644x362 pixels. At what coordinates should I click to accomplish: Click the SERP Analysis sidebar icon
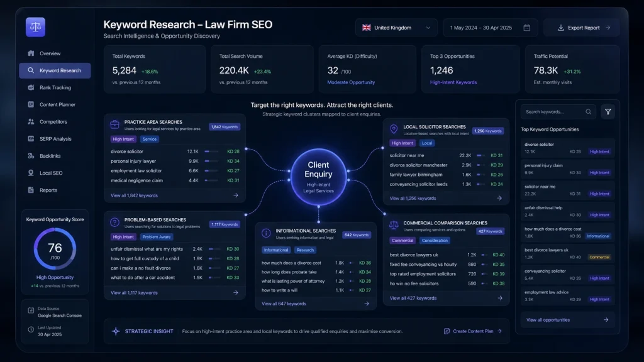click(31, 139)
